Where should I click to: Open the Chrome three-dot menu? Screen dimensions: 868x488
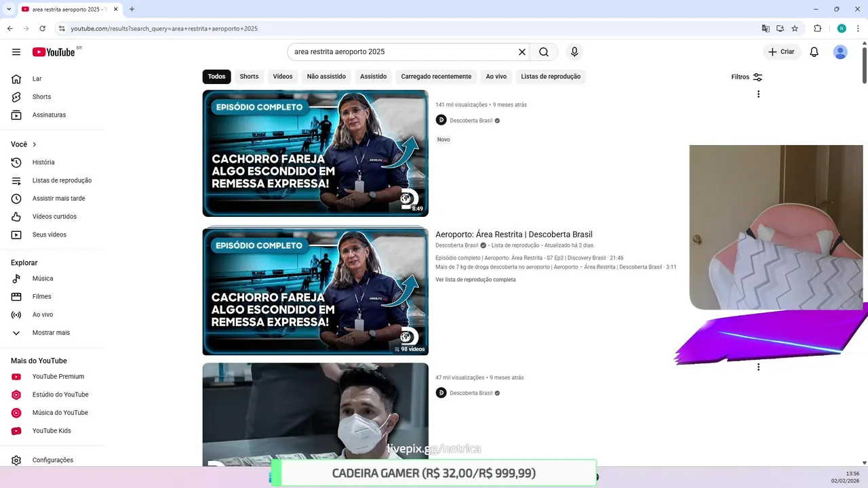(x=858, y=28)
